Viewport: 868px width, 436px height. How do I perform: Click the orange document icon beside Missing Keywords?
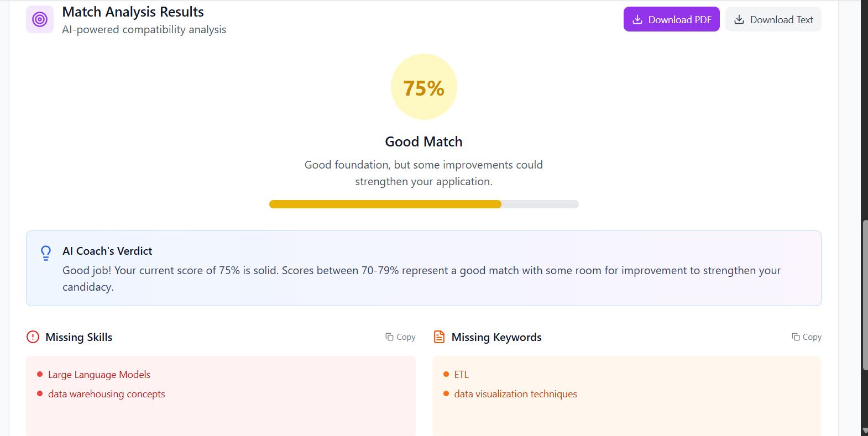coord(439,337)
